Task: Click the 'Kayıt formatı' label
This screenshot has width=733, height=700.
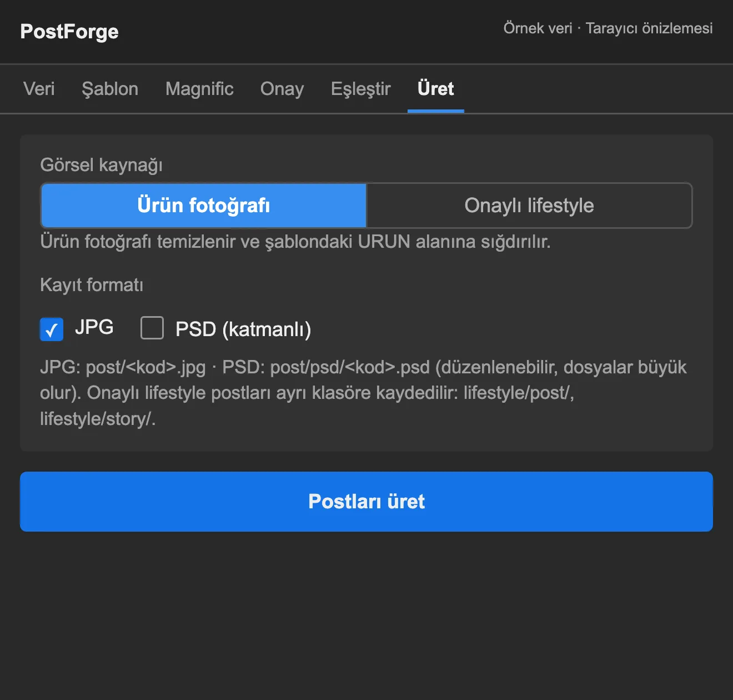Action: [x=92, y=285]
